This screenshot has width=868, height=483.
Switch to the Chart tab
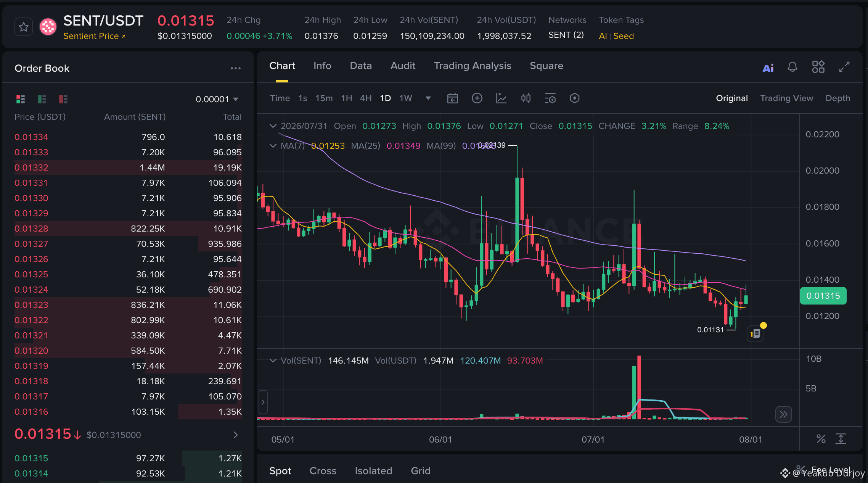(282, 66)
